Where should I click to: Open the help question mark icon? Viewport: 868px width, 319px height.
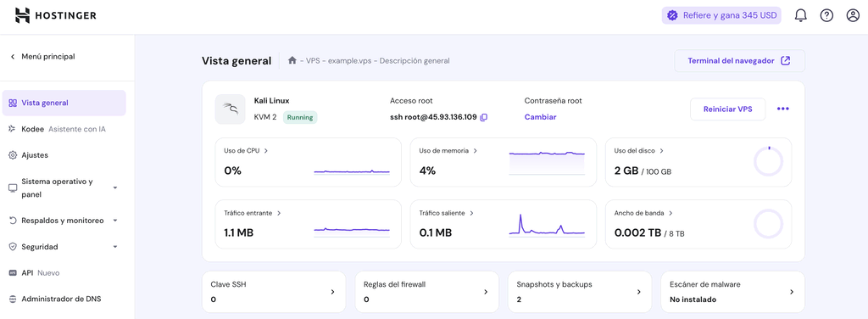click(826, 15)
